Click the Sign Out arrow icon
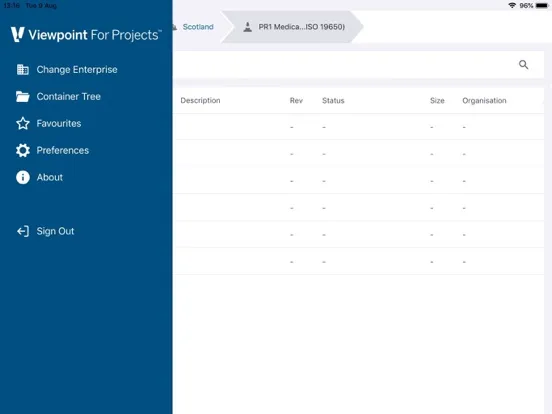 click(23, 231)
